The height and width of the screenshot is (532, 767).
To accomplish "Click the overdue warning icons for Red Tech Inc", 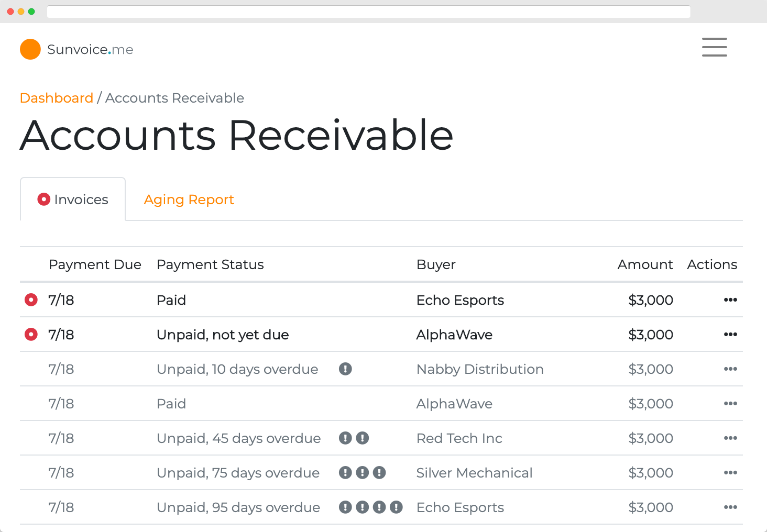I will [354, 438].
